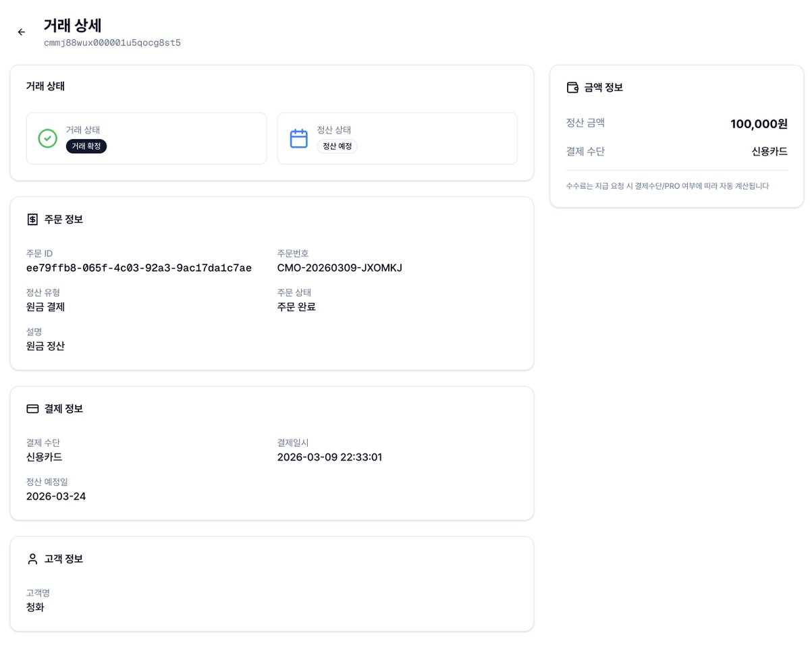810x672 pixels.
Task: Click the 정산 예정 status badge
Action: point(337,146)
